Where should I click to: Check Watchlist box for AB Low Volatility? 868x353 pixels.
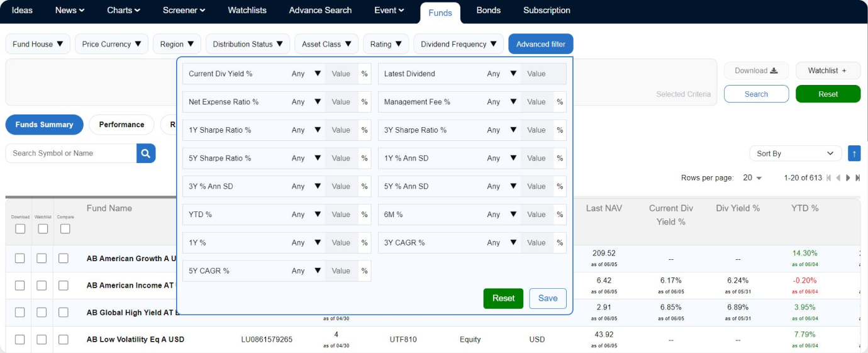[x=42, y=339]
